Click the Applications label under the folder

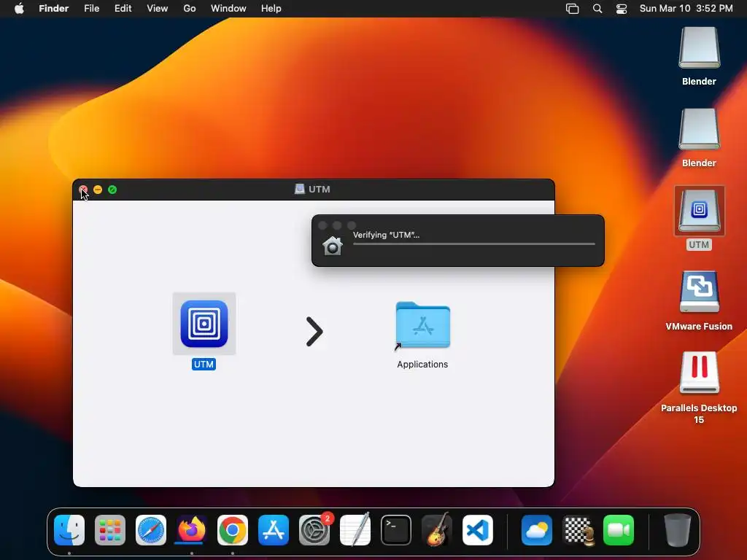click(x=422, y=365)
